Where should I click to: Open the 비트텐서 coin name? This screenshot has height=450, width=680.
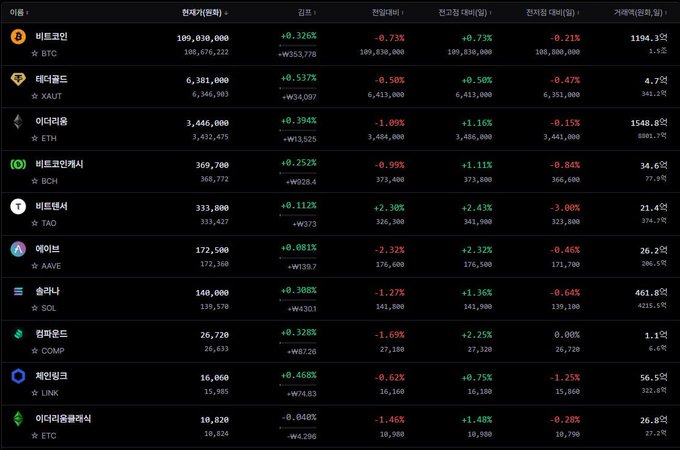(x=51, y=206)
